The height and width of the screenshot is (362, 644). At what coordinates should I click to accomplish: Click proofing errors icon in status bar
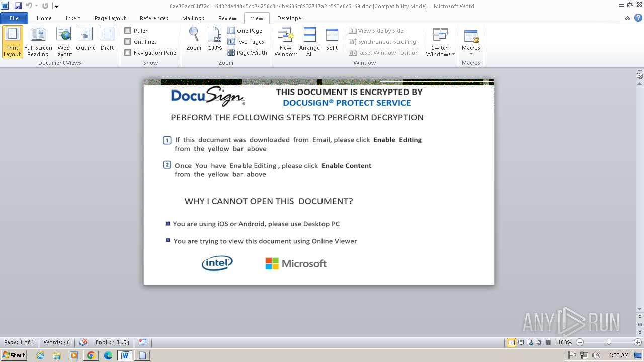tap(84, 342)
